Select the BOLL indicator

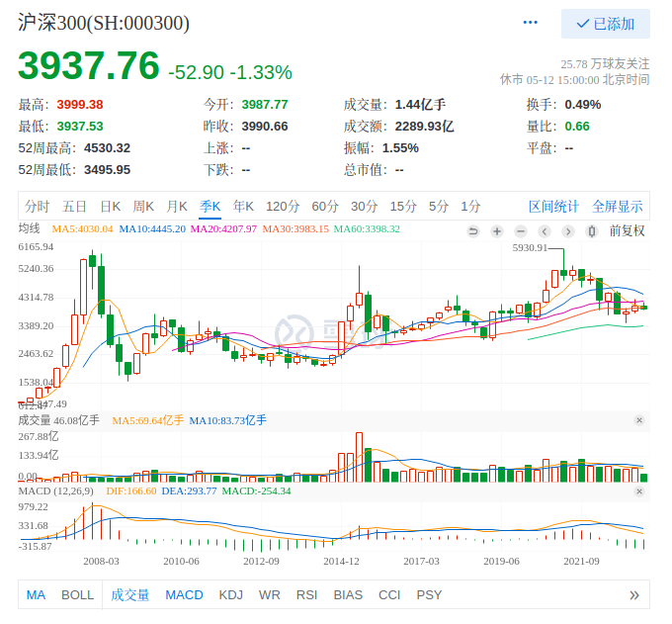point(77,595)
